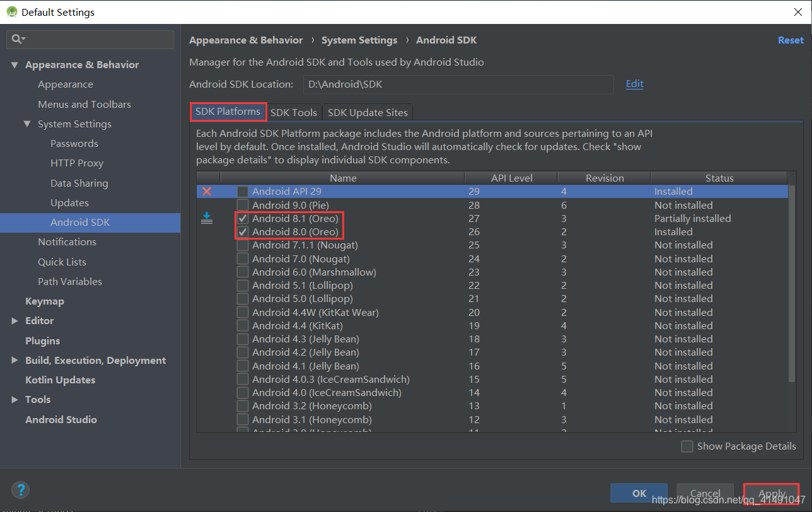Expand the Editor section arrow
Image resolution: width=812 pixels, height=512 pixels.
click(x=14, y=321)
